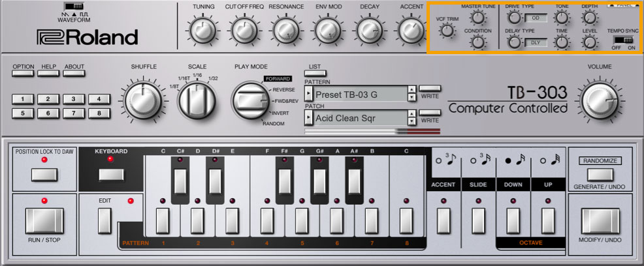Click the Resonance knob
The width and height of the screenshot is (644, 266).
(x=286, y=31)
